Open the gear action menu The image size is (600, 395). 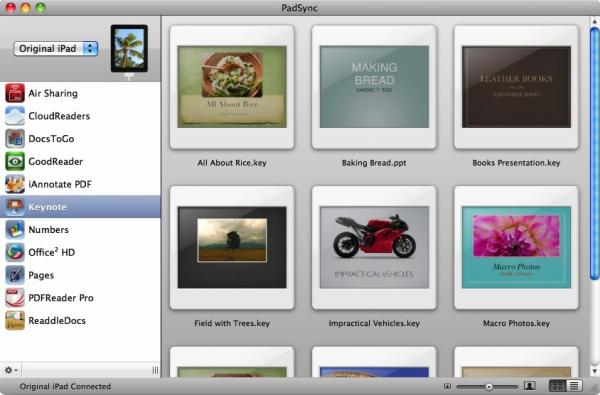[10, 370]
